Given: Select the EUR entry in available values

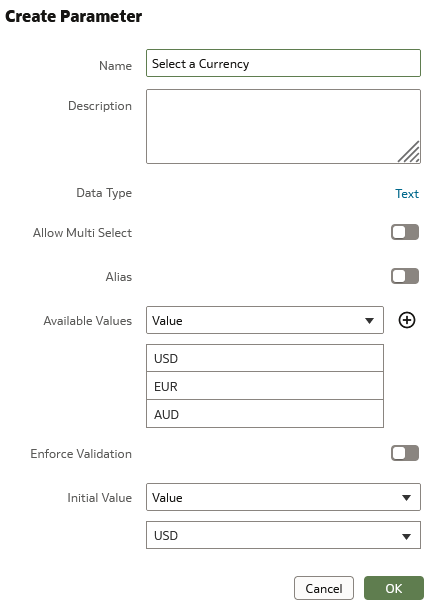Looking at the screenshot, I should [x=265, y=386].
